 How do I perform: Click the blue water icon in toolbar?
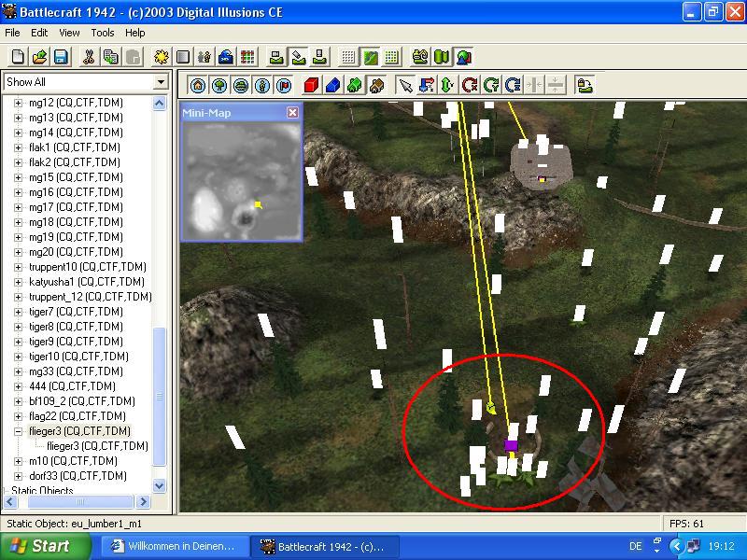[x=226, y=57]
